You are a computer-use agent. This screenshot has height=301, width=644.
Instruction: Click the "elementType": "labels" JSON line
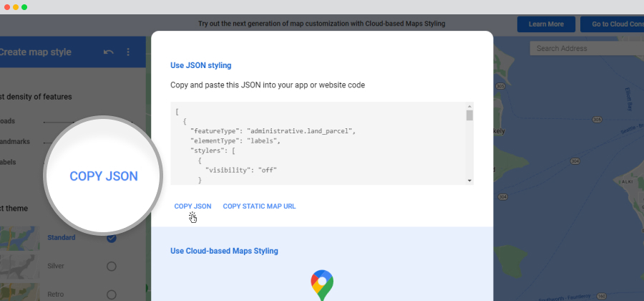235,141
